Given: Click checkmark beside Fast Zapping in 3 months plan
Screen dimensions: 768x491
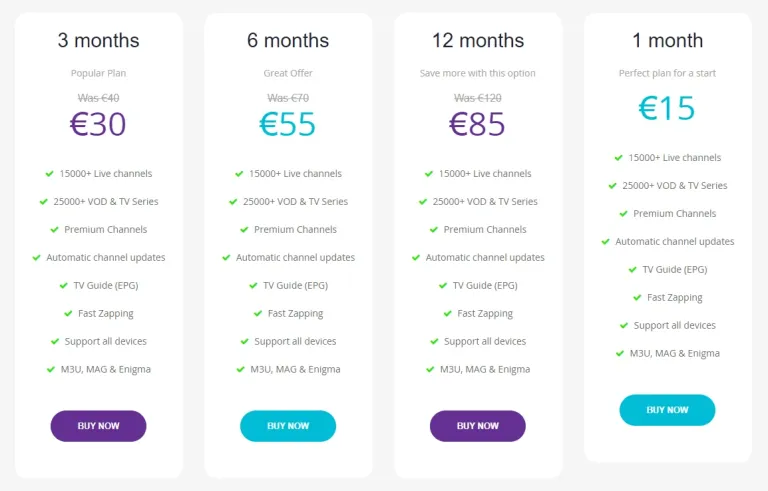Looking at the screenshot, I should coord(68,314).
